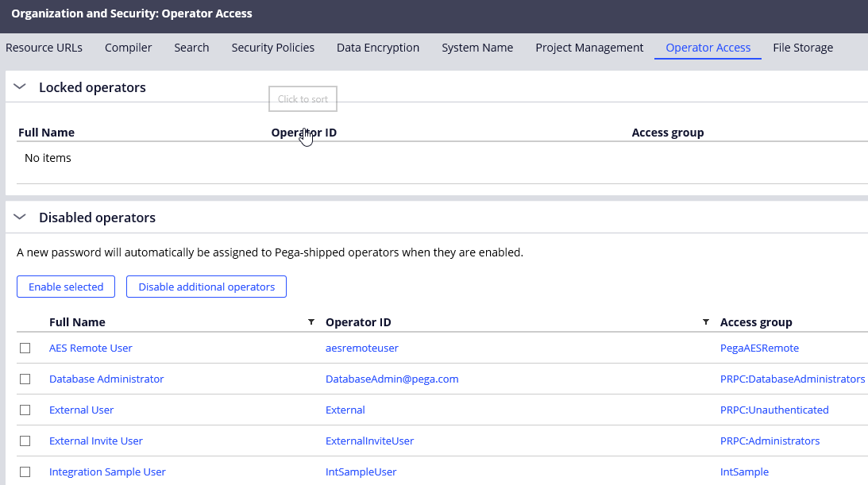Go to the File Storage tab
Viewport: 868px width, 485px height.
click(x=803, y=48)
